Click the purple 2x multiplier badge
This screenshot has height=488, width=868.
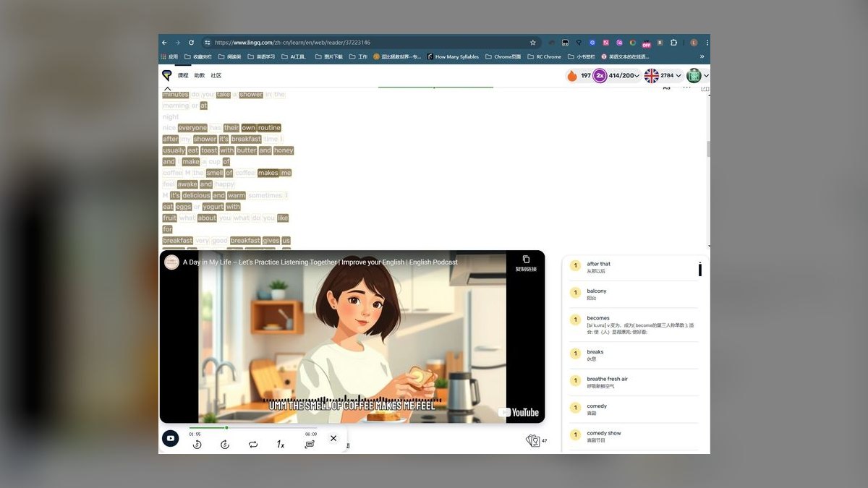point(600,75)
